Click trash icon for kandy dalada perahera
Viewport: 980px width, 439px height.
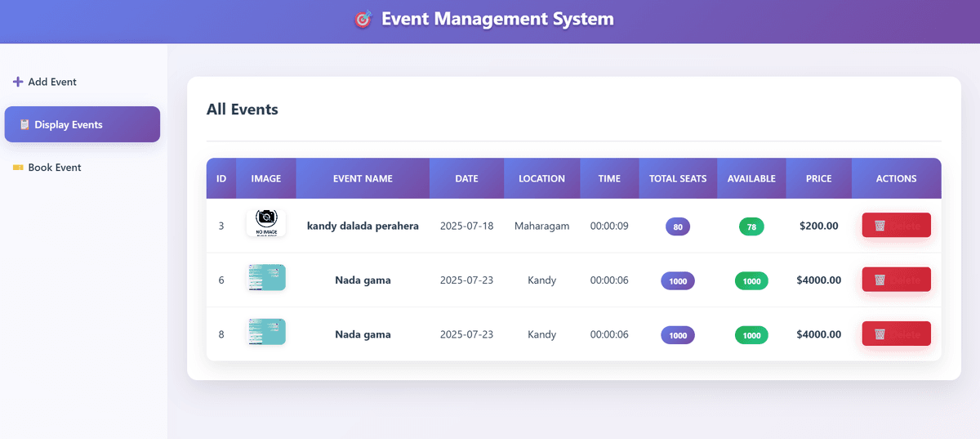coord(880,226)
